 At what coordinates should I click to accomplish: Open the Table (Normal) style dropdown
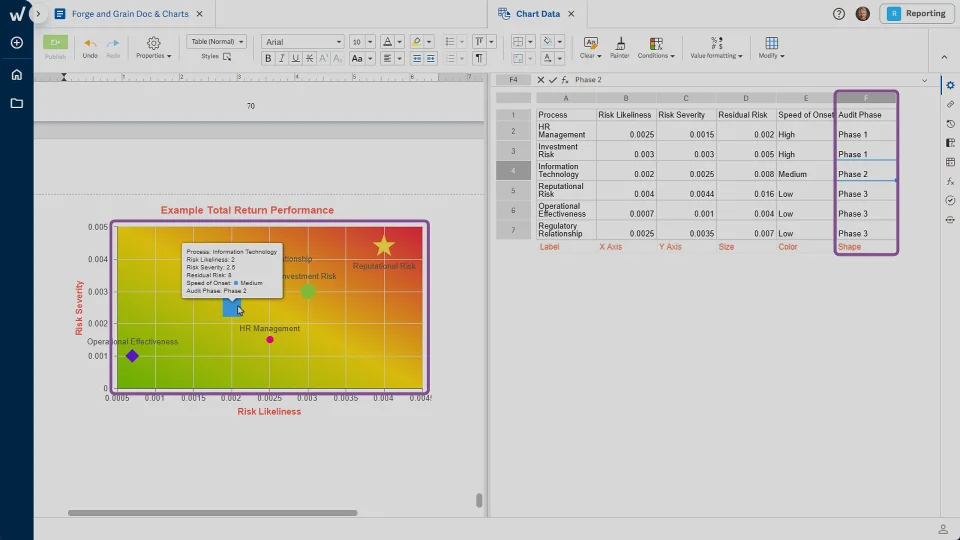click(216, 42)
